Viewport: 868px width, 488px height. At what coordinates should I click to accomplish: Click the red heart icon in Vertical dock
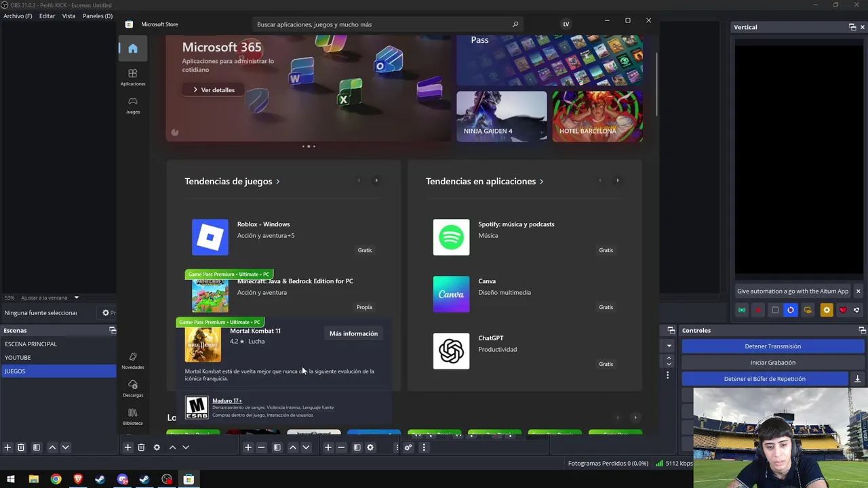click(843, 310)
